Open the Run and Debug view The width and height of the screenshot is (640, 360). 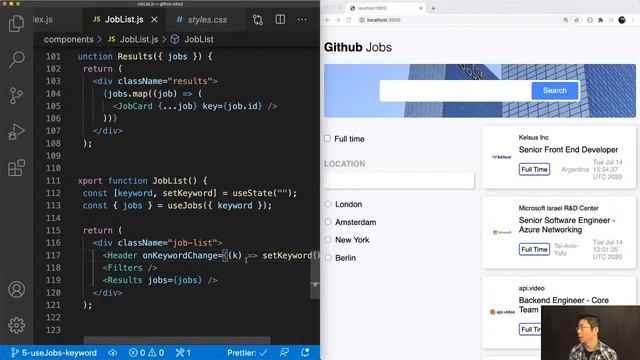(x=16, y=131)
